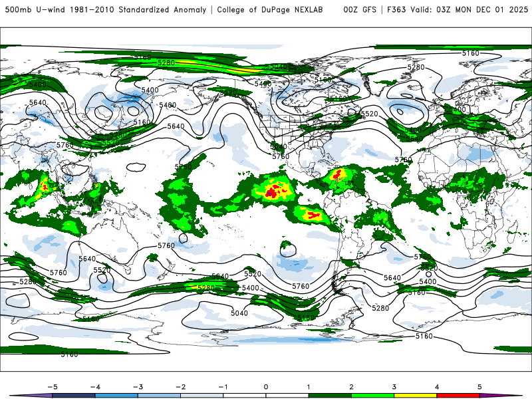
Task: Click the '0' colorbar tick label
Action: click(x=266, y=387)
